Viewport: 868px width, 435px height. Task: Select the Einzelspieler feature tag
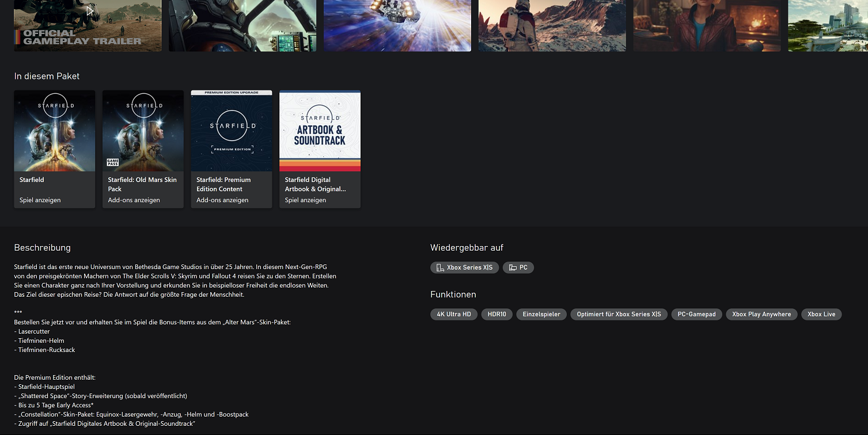tap(541, 315)
